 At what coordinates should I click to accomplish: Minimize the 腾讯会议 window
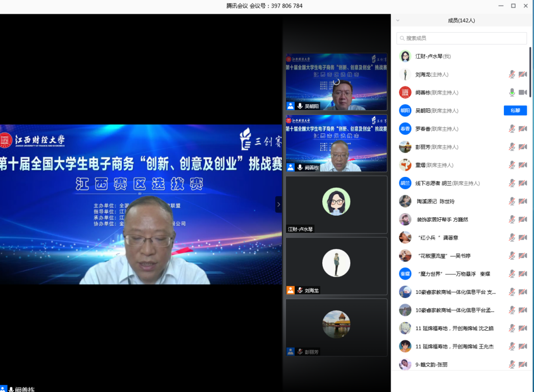(501, 6)
